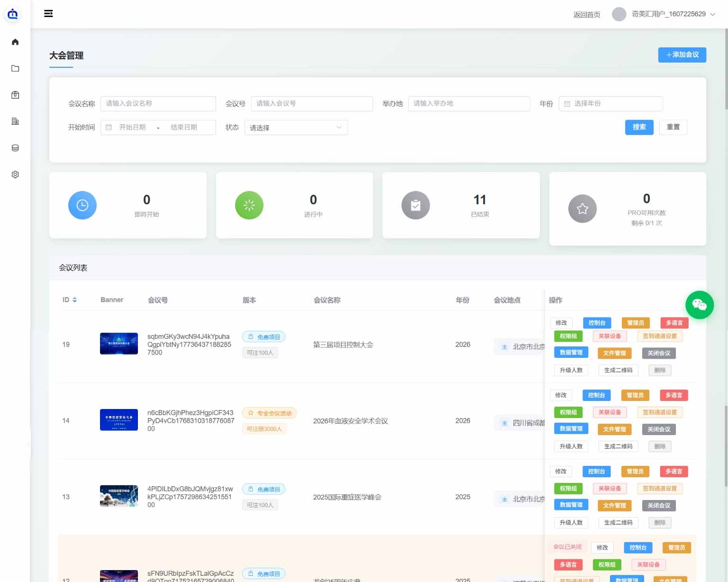The height and width of the screenshot is (582, 728).
Task: Click meeting name 2026年血液安全学术会议
Action: (351, 421)
